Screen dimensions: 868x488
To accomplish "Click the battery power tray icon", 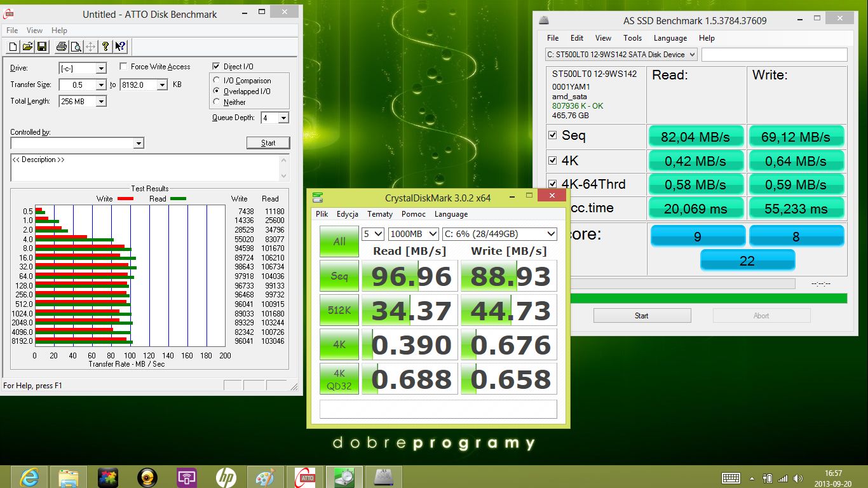I will pos(768,478).
